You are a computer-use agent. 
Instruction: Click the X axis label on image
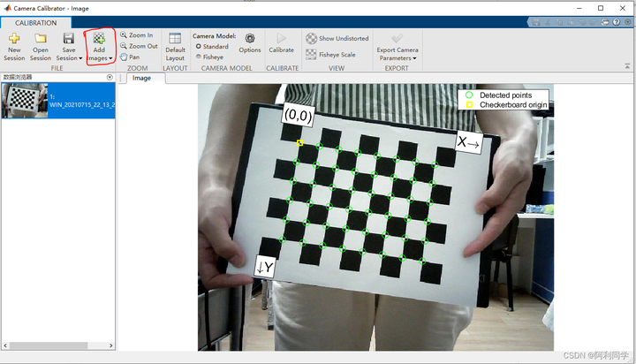click(x=469, y=142)
